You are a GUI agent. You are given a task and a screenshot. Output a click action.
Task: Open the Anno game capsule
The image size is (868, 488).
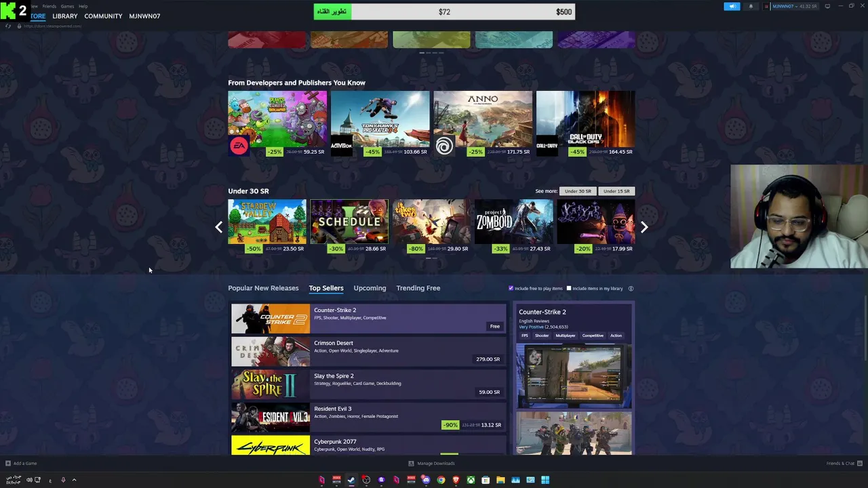pos(483,123)
